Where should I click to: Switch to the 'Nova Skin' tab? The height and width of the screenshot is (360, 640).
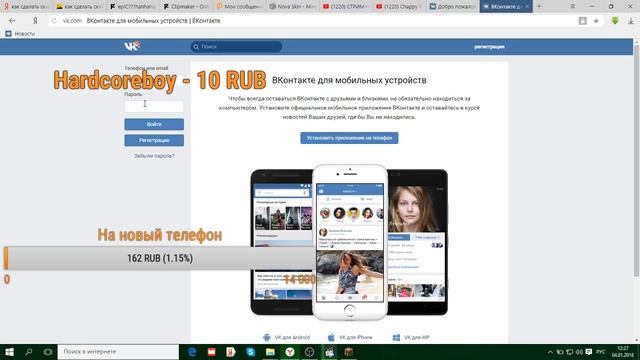tap(292, 7)
